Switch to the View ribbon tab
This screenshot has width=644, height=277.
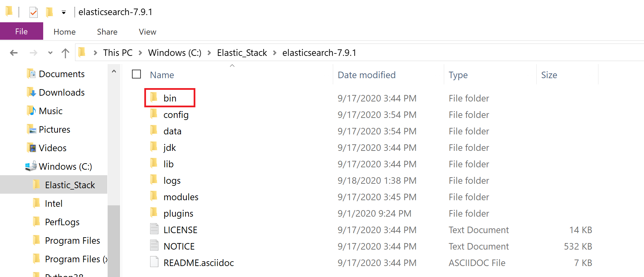(147, 32)
